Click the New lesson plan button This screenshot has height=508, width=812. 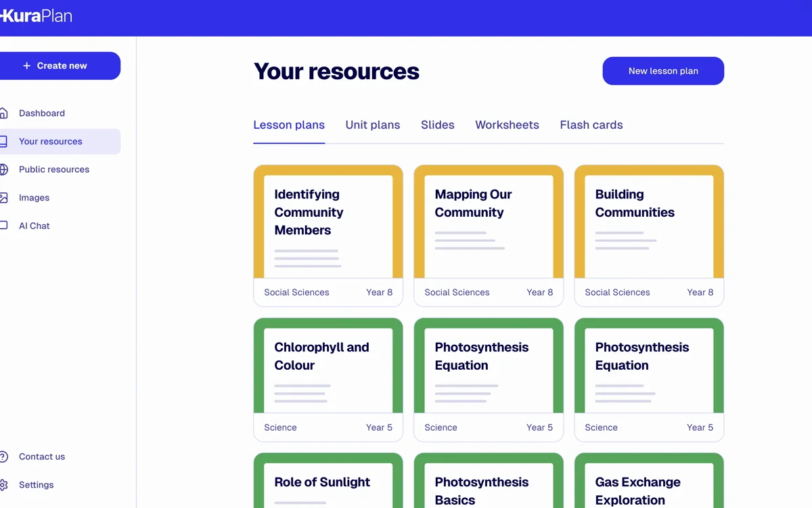(663, 71)
